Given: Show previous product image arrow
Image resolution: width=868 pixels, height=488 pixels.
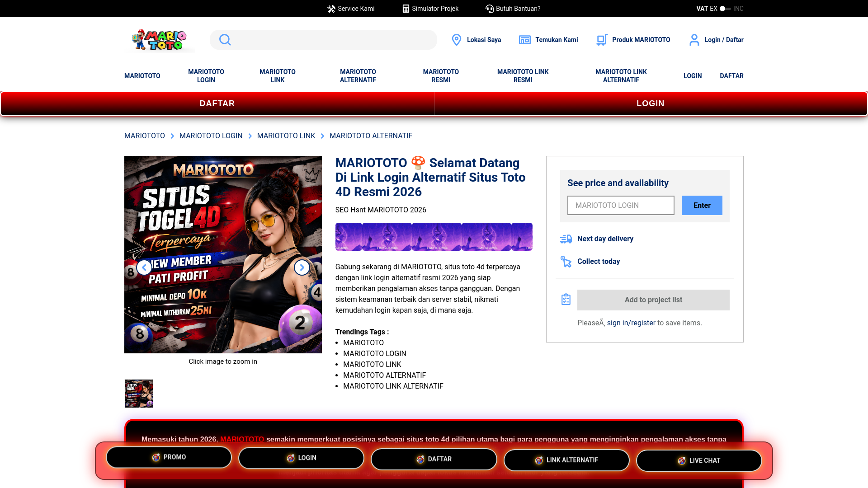Looking at the screenshot, I should (x=144, y=267).
